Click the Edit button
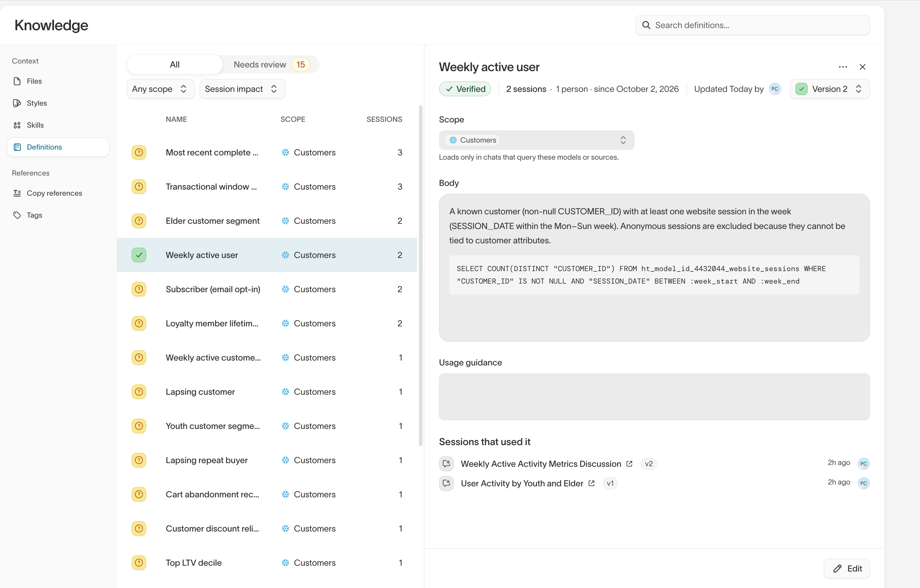 (847, 569)
